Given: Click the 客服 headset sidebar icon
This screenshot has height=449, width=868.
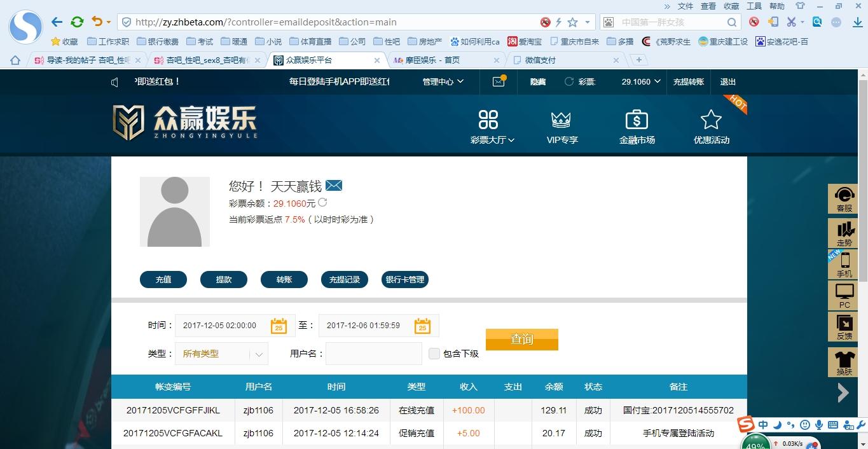Looking at the screenshot, I should tap(844, 198).
